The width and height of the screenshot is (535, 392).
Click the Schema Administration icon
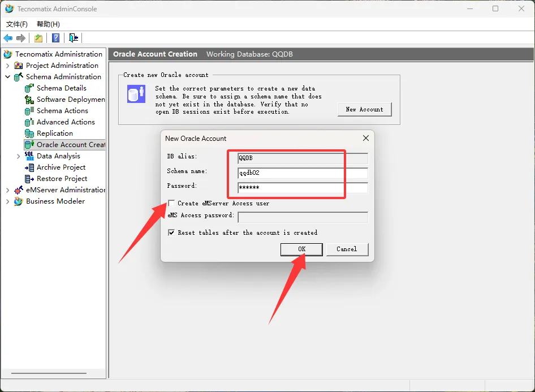[19, 77]
